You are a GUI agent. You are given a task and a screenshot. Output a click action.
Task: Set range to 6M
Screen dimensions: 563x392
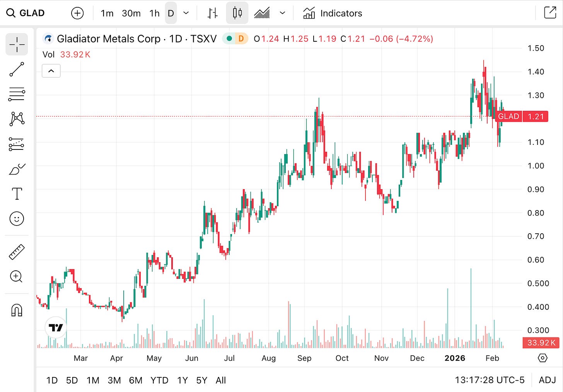click(136, 380)
